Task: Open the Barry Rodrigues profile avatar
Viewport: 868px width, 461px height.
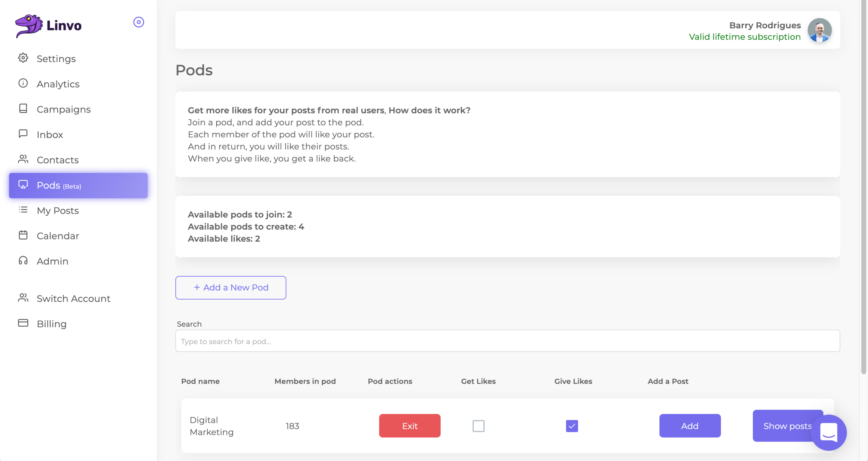Action: point(819,30)
